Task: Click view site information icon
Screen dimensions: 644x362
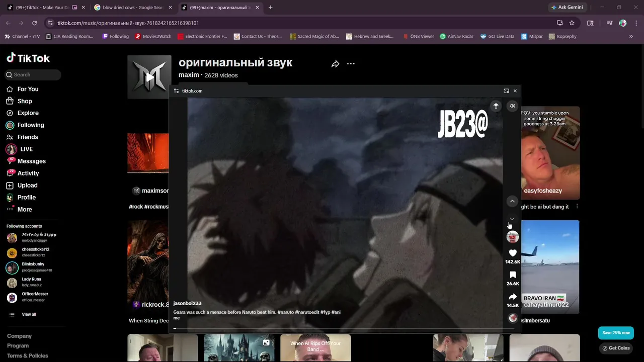Action: [49, 23]
